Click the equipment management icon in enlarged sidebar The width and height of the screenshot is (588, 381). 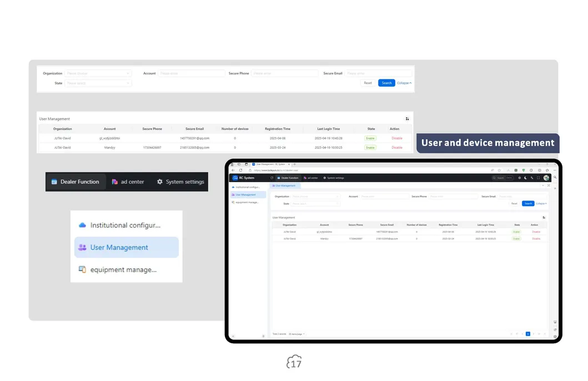pyautogui.click(x=82, y=269)
